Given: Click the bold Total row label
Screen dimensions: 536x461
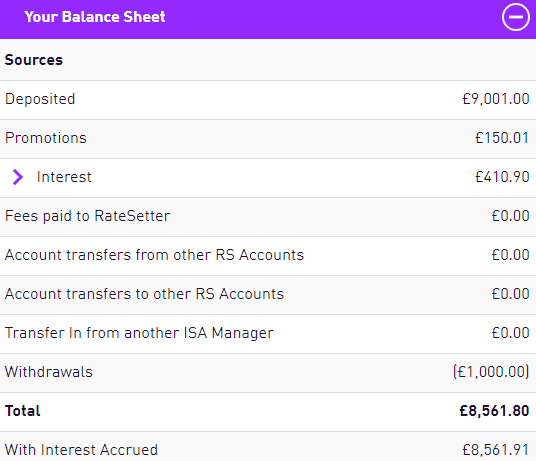Looking at the screenshot, I should click(23, 411).
